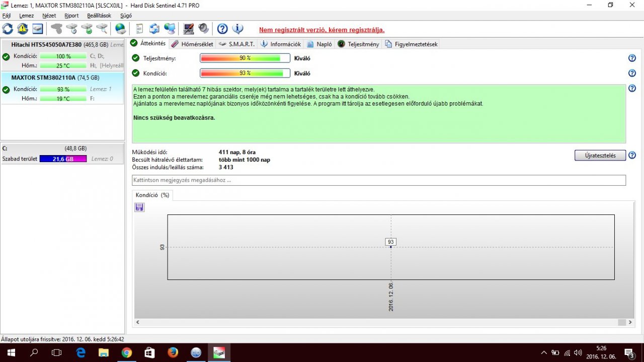Select the Kondíció (%) graph tab
The image size is (644, 362).
152,195
